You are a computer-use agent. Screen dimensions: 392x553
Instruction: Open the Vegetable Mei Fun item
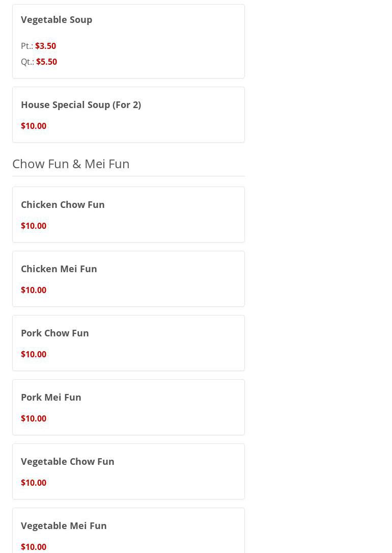tap(64, 525)
